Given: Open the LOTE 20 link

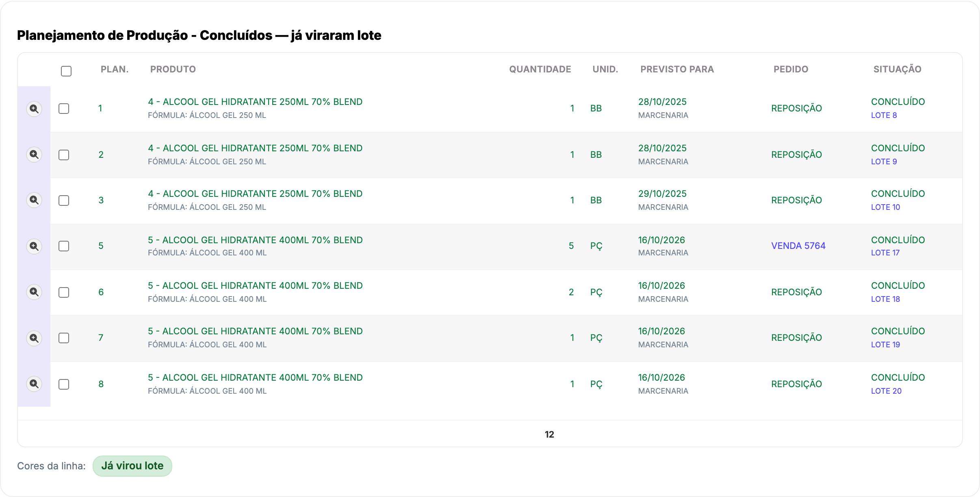Looking at the screenshot, I should click(x=886, y=391).
